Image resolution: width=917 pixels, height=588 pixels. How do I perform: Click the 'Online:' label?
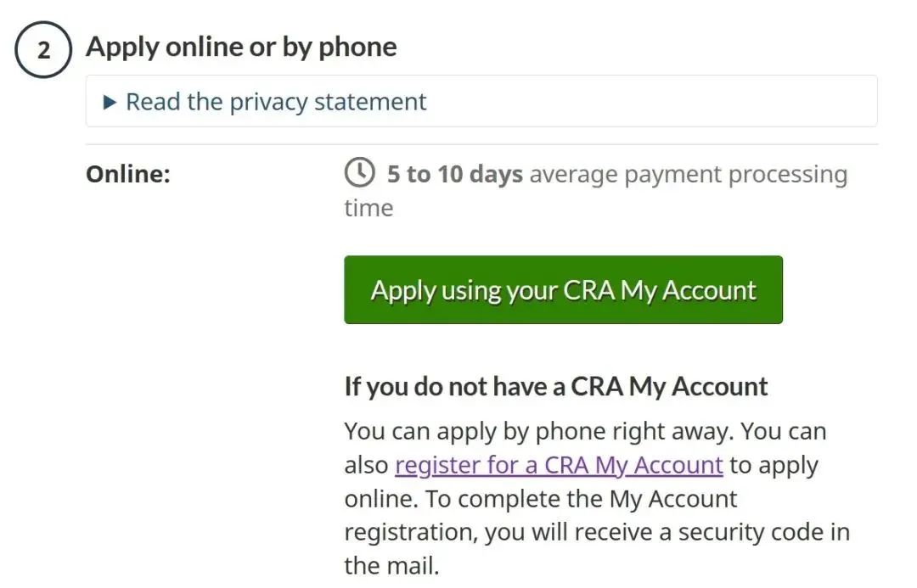pyautogui.click(x=128, y=174)
